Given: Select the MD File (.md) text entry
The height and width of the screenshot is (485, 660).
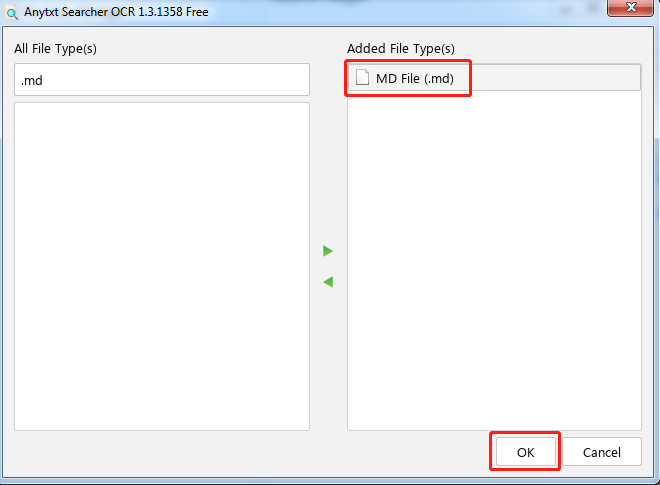Looking at the screenshot, I should point(415,79).
